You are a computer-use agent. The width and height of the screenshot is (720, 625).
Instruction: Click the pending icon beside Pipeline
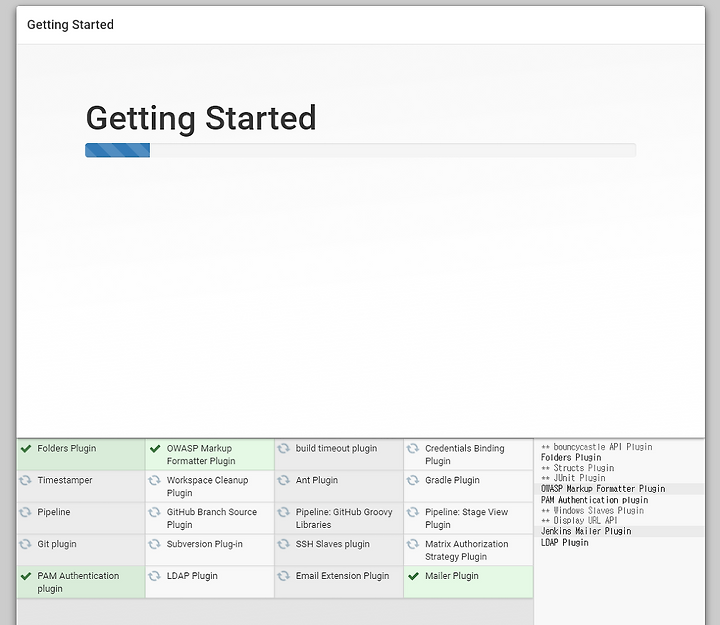point(25,512)
